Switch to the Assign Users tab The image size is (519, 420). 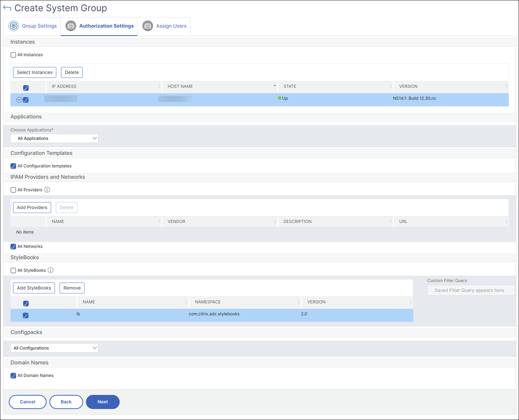pos(164,26)
